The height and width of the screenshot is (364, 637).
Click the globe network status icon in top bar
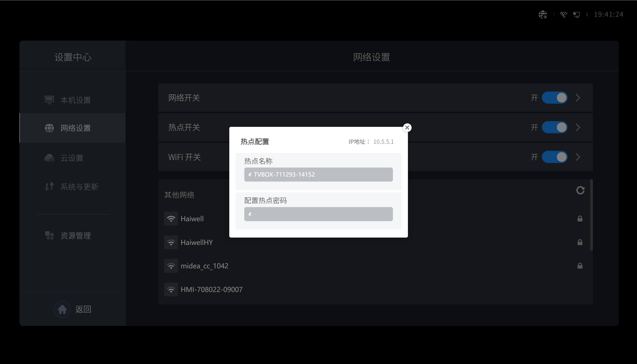[543, 14]
